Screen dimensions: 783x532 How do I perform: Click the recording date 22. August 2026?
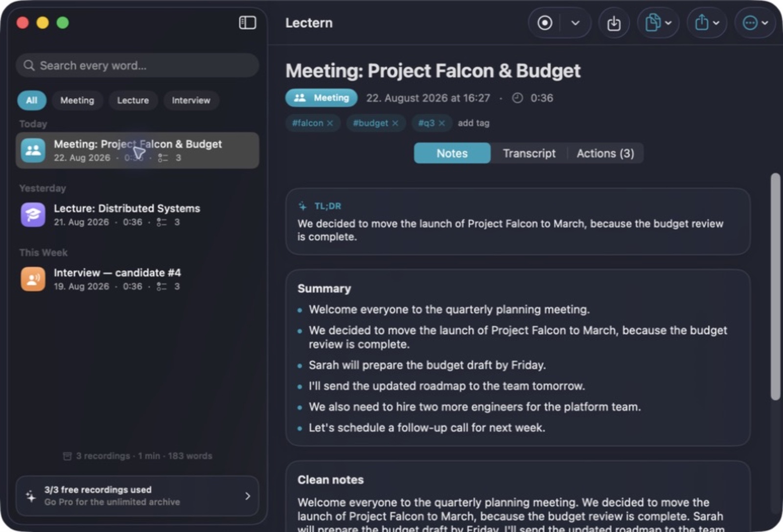point(428,98)
